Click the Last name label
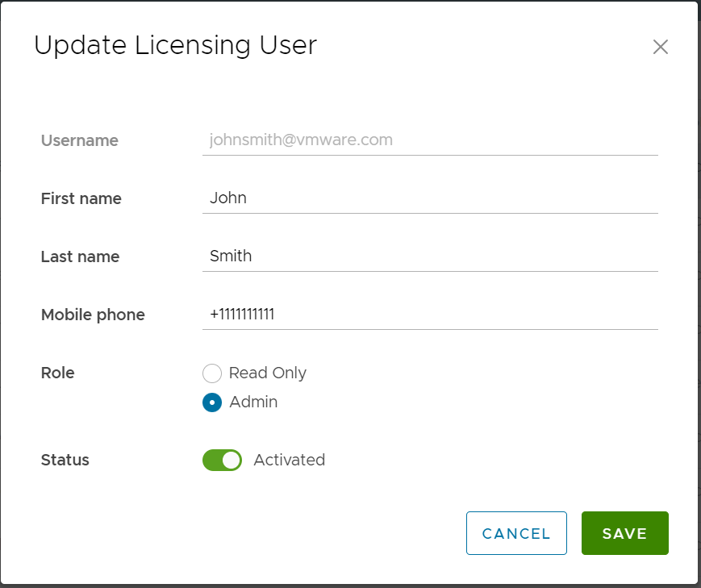The height and width of the screenshot is (588, 701). pos(80,256)
